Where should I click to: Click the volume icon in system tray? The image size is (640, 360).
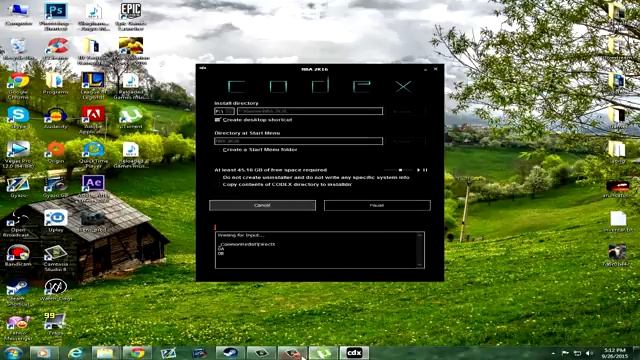(589, 353)
